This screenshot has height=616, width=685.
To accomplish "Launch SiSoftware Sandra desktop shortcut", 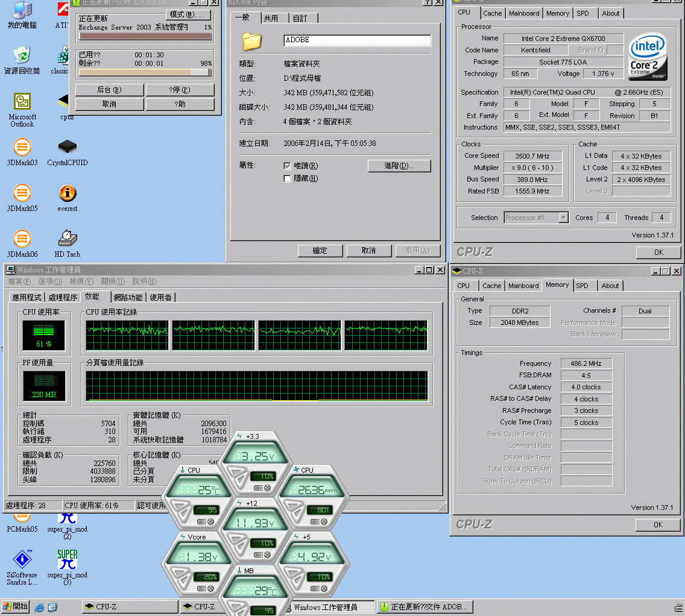I will tap(22, 567).
